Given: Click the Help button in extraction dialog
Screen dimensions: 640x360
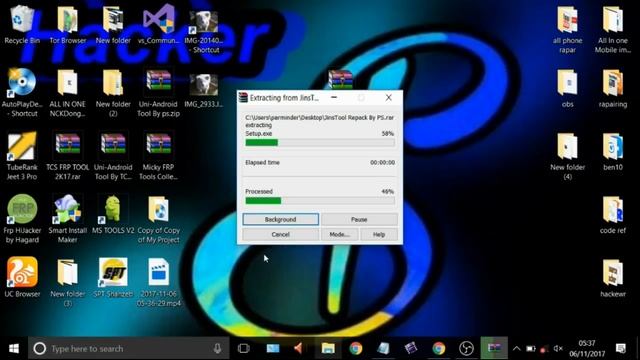Looking at the screenshot, I should [x=378, y=234].
